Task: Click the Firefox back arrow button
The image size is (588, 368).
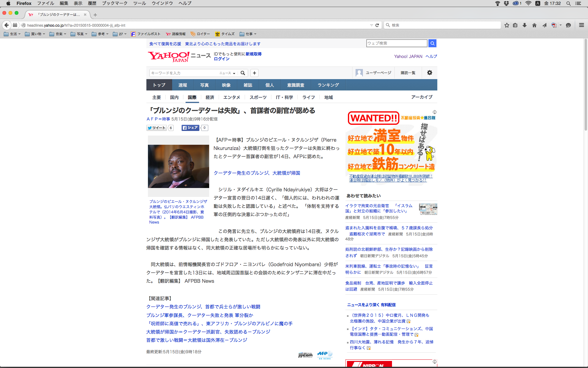Action: pyautogui.click(x=6, y=25)
